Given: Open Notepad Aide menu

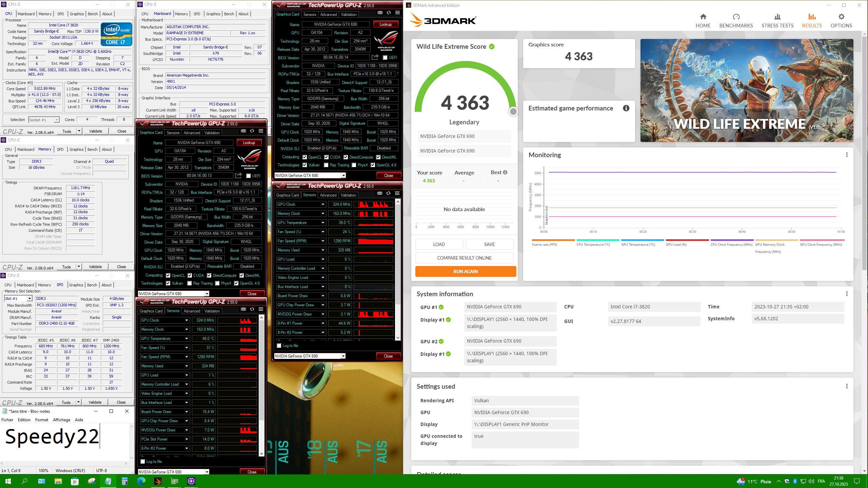Looking at the screenshot, I should click(79, 420).
